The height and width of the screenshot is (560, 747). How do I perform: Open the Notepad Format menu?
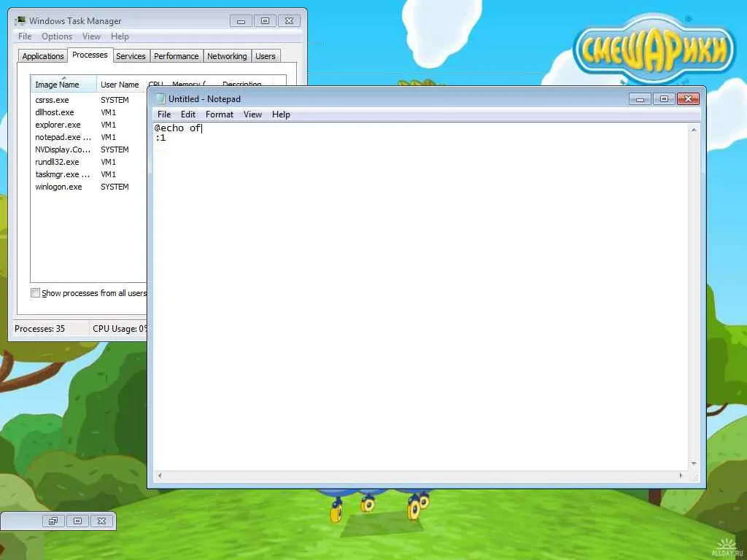(220, 114)
